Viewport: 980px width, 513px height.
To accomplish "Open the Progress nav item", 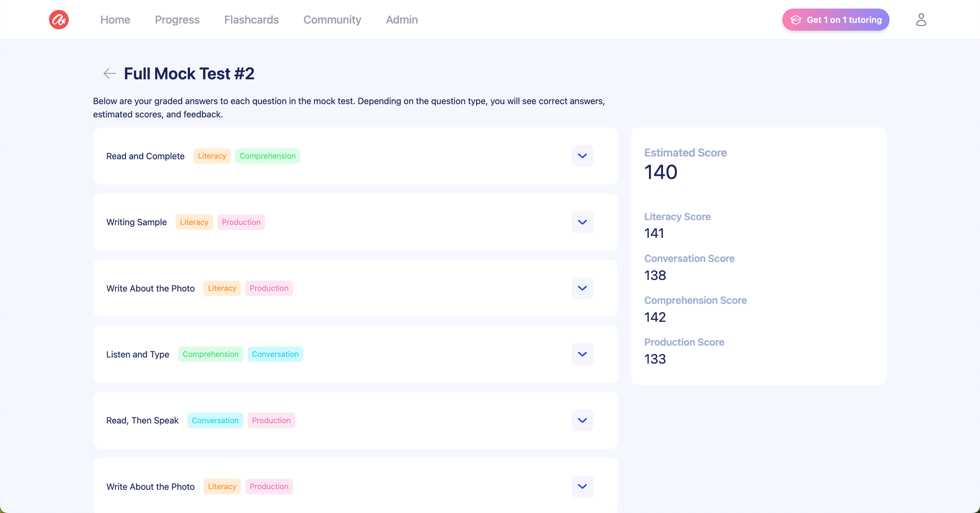I will coord(177,20).
